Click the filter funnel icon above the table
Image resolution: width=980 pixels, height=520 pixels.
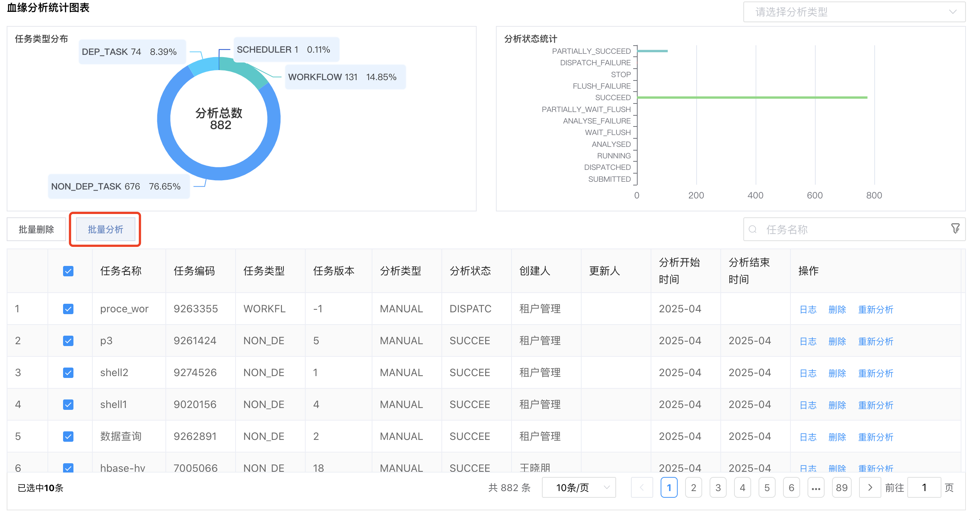pyautogui.click(x=956, y=229)
